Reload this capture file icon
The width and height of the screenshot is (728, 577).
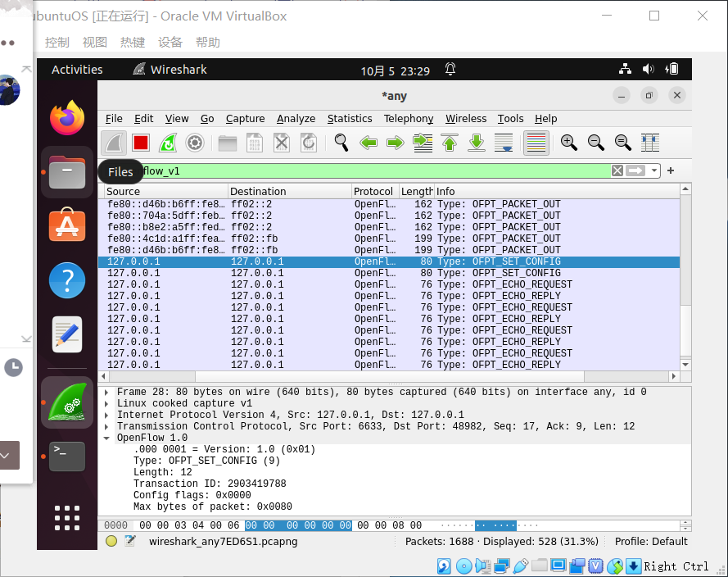click(x=308, y=143)
